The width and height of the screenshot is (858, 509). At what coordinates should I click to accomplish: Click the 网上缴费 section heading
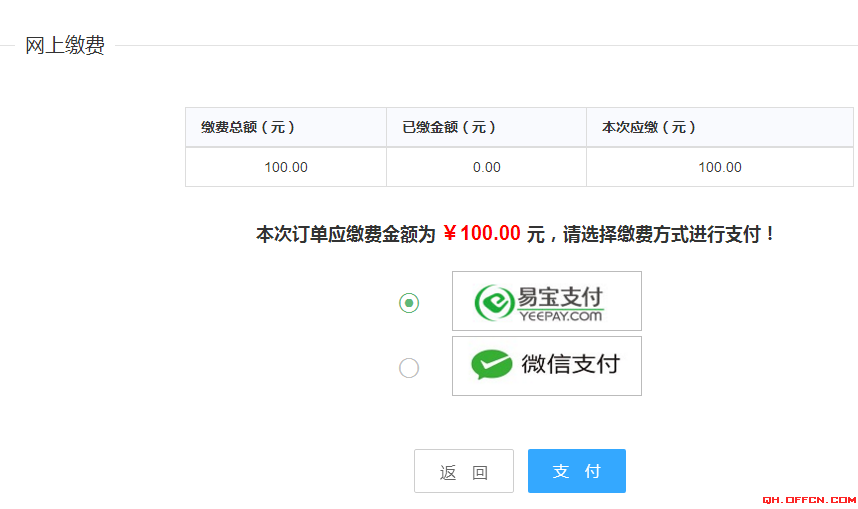click(65, 46)
